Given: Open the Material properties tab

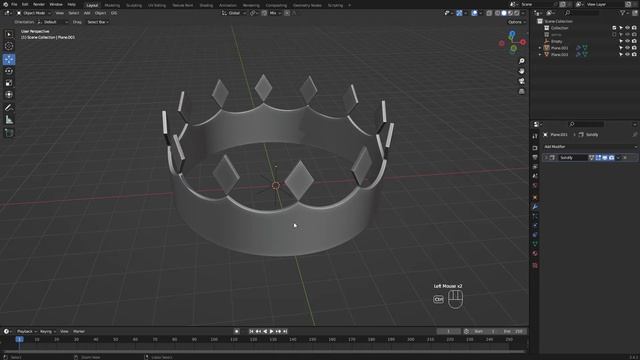Looking at the screenshot, I should point(535,253).
